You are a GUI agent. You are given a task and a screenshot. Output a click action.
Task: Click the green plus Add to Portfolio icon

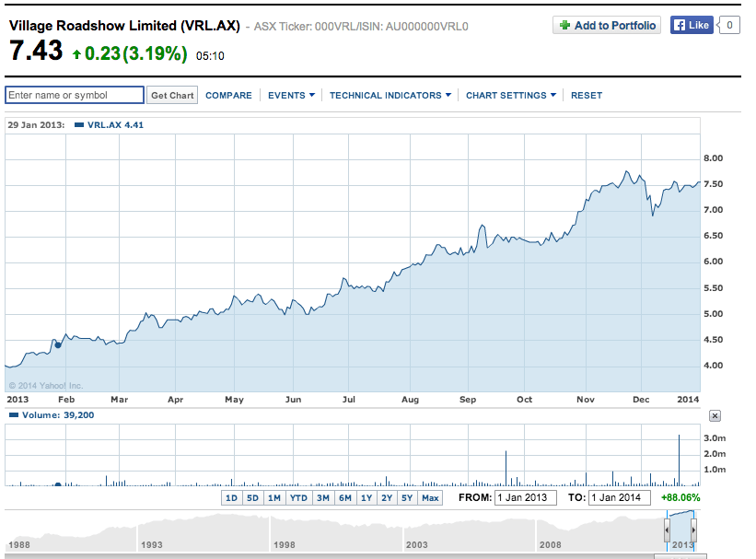tap(564, 25)
